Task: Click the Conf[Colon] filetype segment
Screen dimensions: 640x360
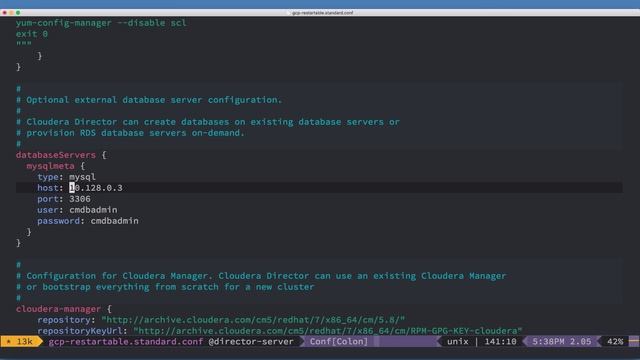Action: tap(338, 342)
